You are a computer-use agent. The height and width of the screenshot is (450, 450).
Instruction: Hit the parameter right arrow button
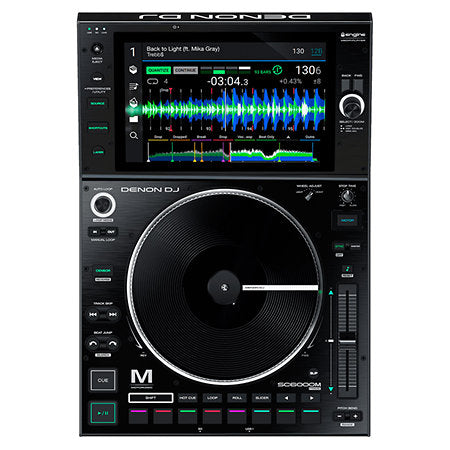tap(311, 398)
